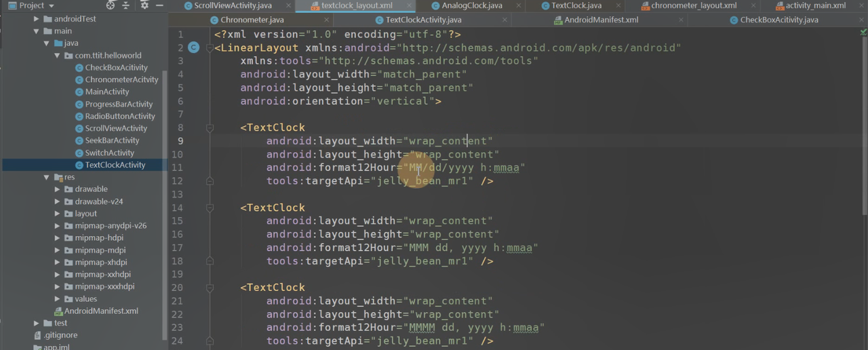Expand the drawable-v24 folder
Screen dimensions: 868x350
57,201
